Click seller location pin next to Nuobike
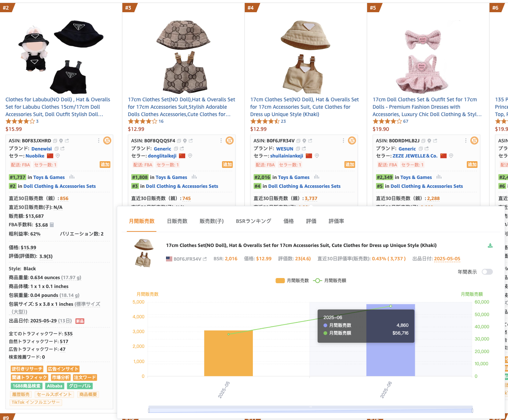 click(58, 156)
